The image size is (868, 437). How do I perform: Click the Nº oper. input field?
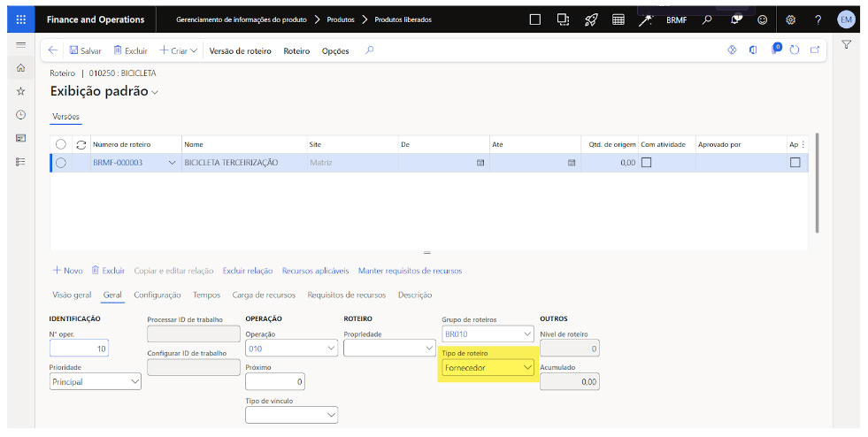(x=80, y=348)
